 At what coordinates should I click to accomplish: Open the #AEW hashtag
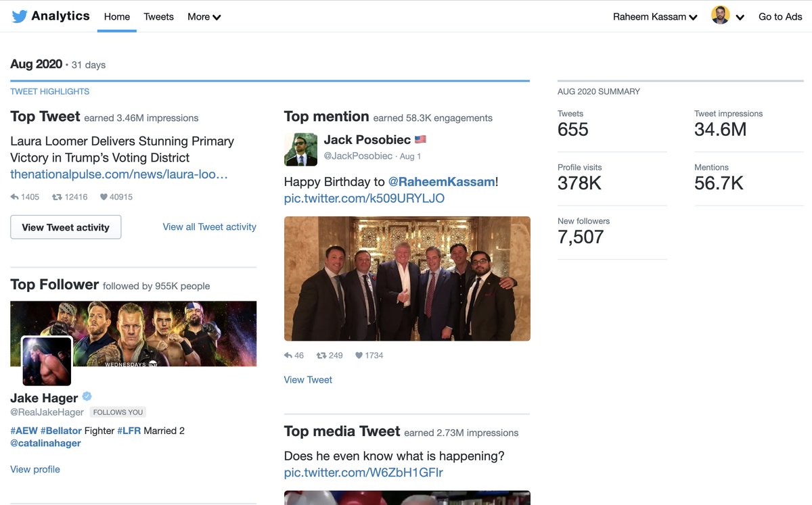click(x=24, y=431)
